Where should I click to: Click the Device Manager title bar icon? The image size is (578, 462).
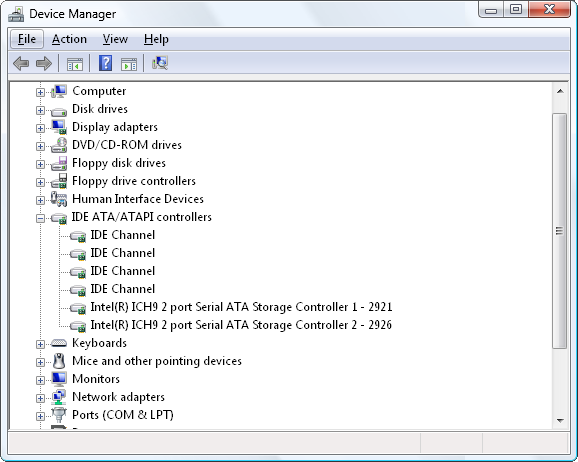16,14
